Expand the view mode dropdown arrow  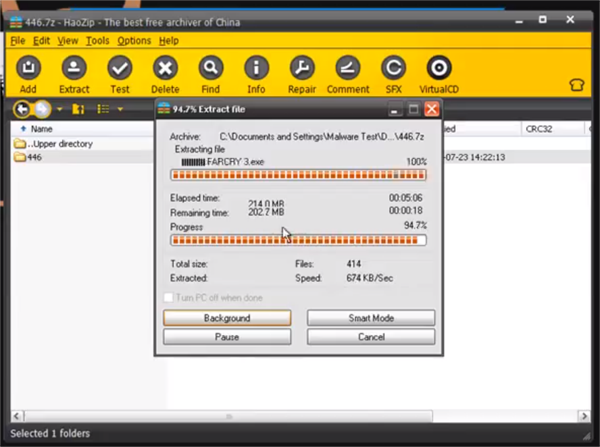[120, 109]
